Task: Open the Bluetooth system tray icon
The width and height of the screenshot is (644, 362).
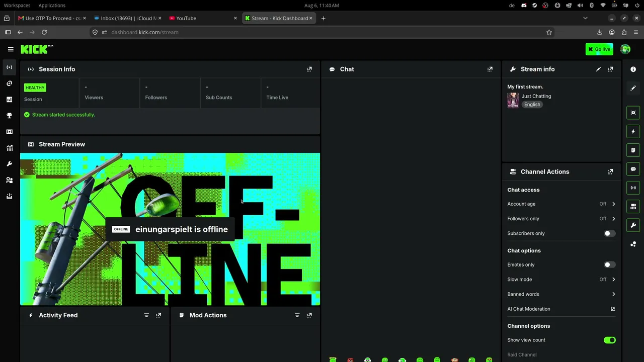Action: point(592,5)
